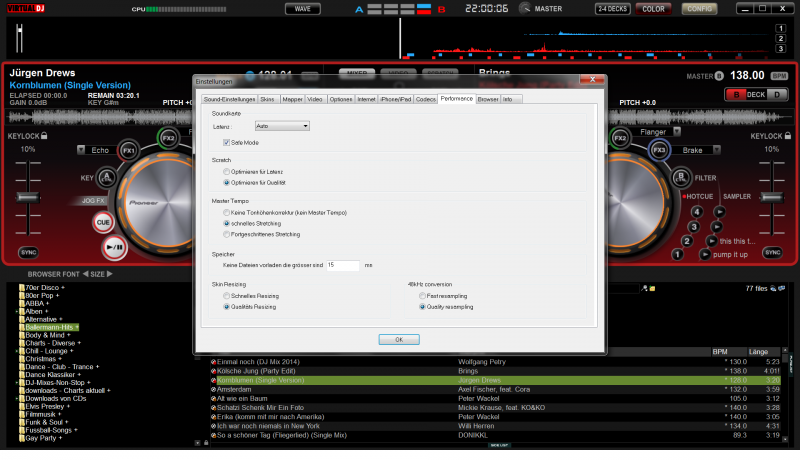
Task: Expand the Alben folder
Action: pyautogui.click(x=17, y=312)
